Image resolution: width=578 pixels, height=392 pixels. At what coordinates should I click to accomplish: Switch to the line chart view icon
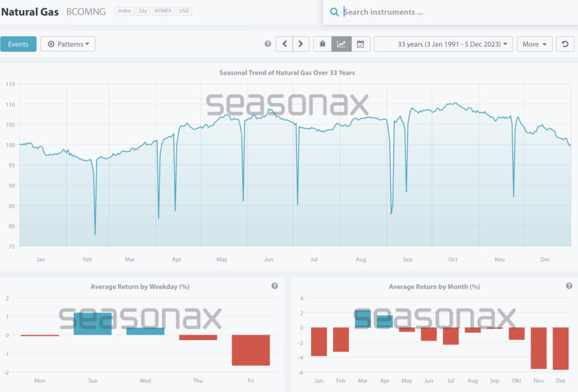341,44
